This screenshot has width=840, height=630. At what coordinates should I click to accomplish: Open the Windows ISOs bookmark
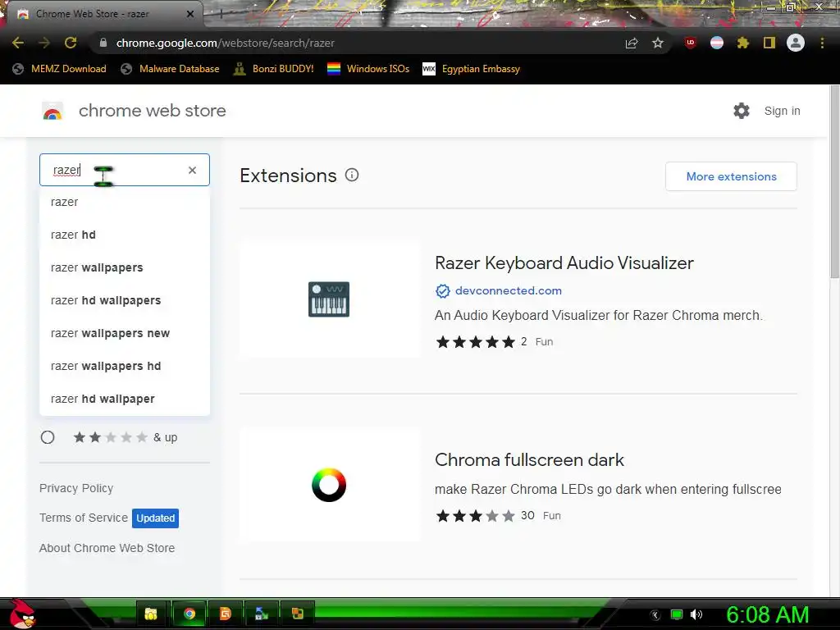(x=368, y=69)
